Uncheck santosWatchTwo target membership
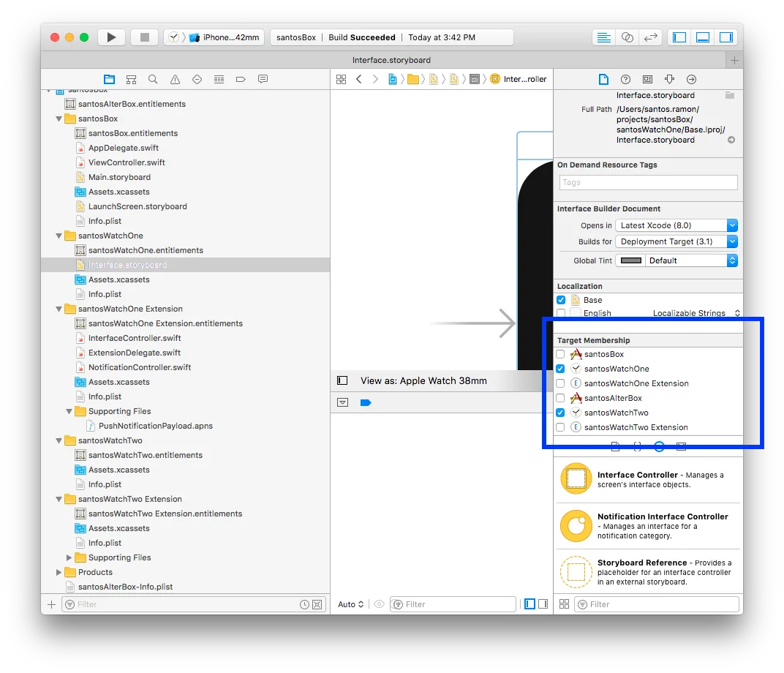The image size is (784, 673). point(560,413)
